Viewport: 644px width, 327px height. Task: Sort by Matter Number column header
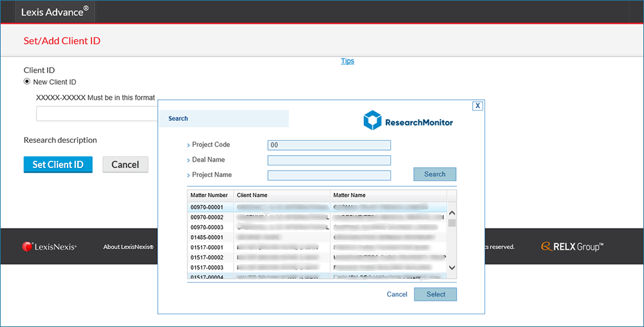(211, 195)
